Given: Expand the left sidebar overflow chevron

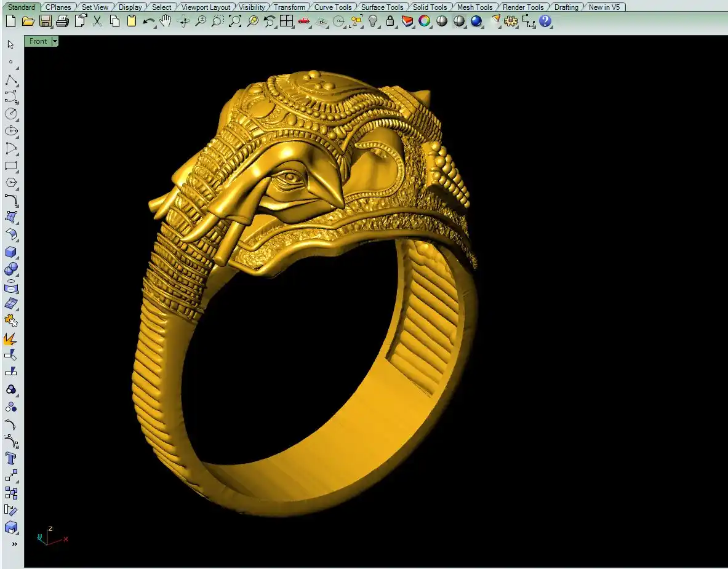Looking at the screenshot, I should coord(14,544).
